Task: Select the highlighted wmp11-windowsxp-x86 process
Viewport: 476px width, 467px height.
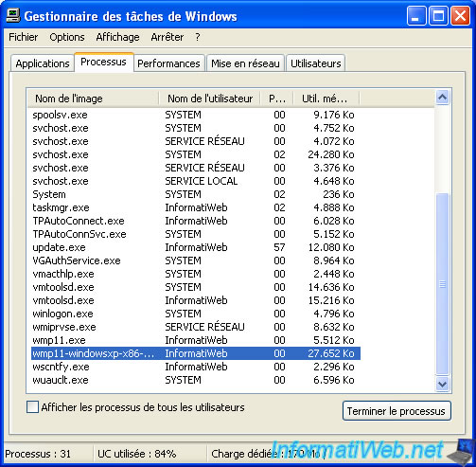Action: pos(196,353)
